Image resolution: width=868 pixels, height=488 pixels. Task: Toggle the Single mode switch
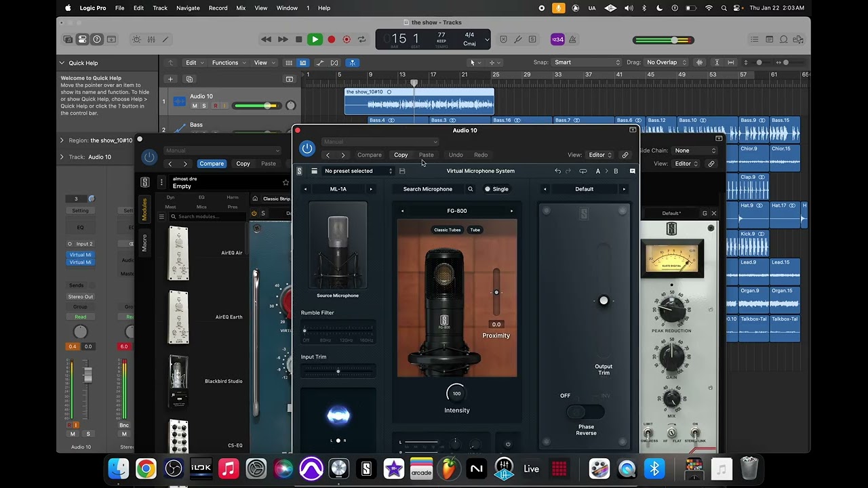click(488, 189)
